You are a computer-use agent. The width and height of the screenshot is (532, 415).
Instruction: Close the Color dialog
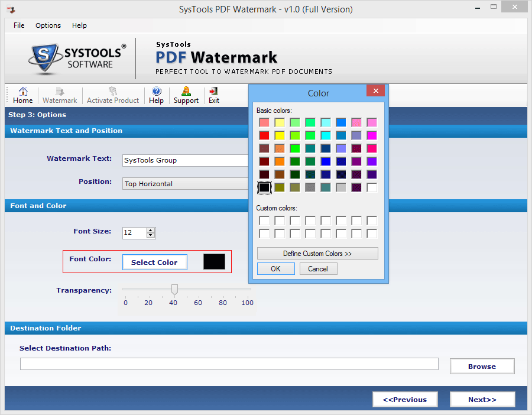coord(375,90)
